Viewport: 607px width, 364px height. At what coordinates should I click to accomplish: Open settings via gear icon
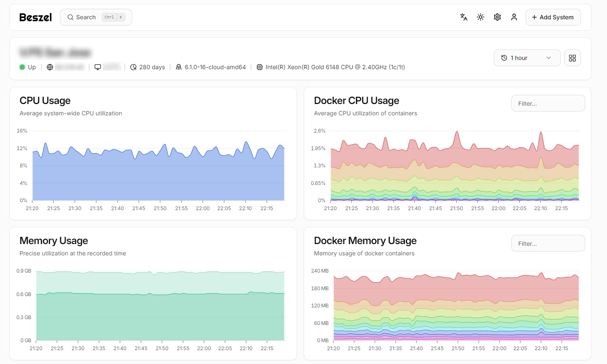pos(497,17)
